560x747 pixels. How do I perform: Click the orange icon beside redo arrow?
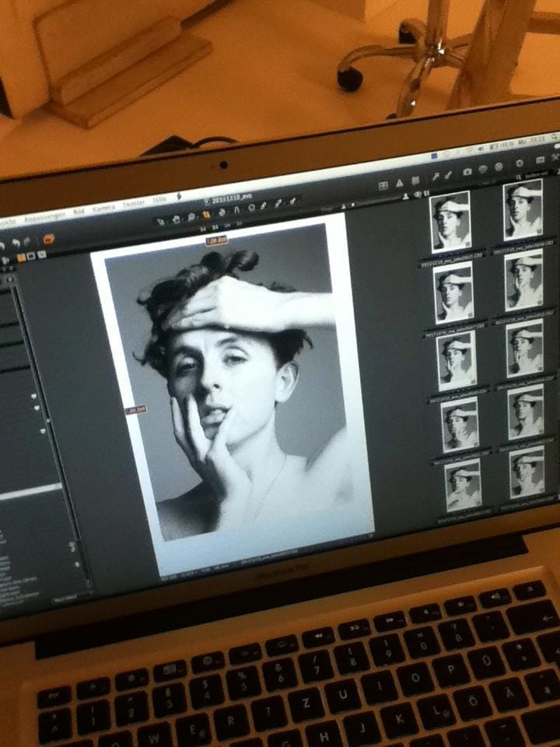[48, 239]
